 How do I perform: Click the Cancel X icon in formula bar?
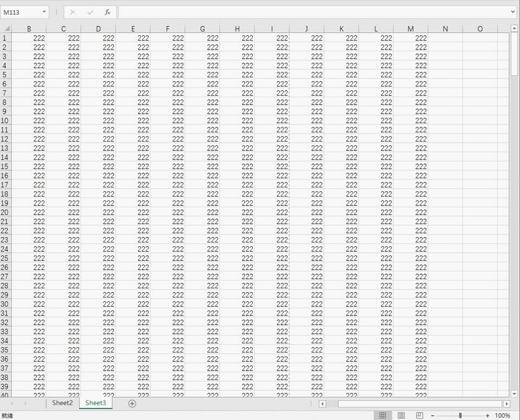[73, 12]
